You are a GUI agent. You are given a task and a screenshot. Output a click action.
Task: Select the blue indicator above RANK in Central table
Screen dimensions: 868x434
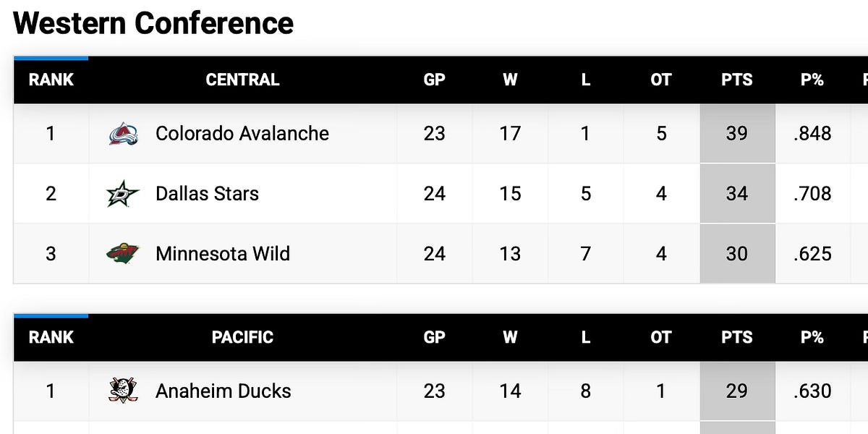(51, 58)
